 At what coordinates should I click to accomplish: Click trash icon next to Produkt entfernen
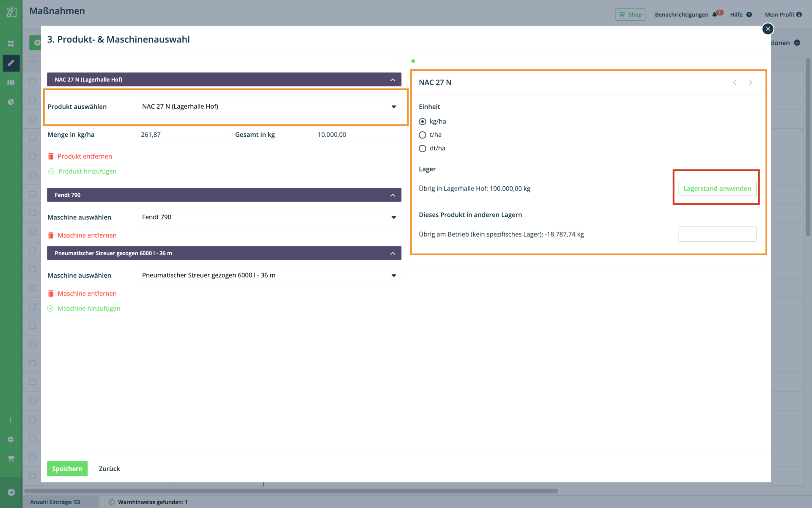[x=51, y=156]
